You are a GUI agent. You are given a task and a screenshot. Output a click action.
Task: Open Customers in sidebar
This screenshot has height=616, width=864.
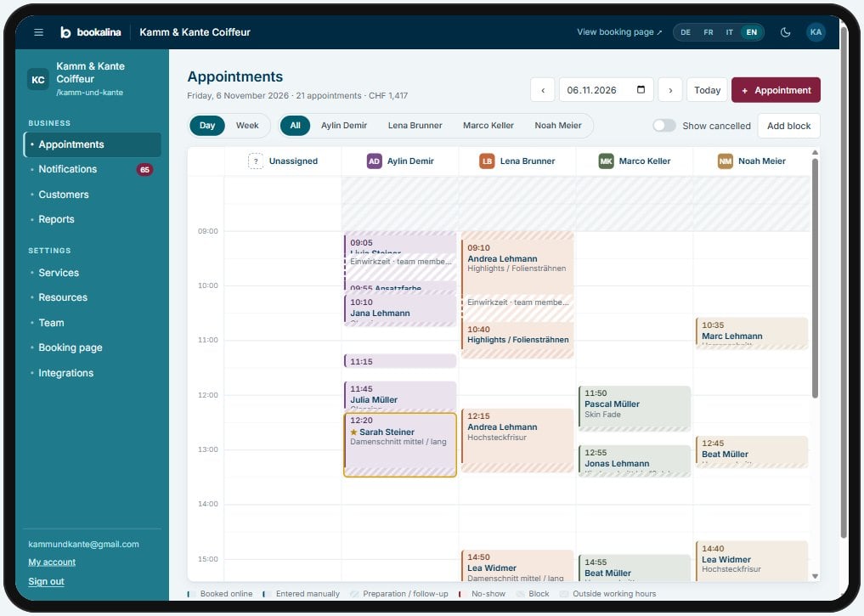(x=93, y=195)
